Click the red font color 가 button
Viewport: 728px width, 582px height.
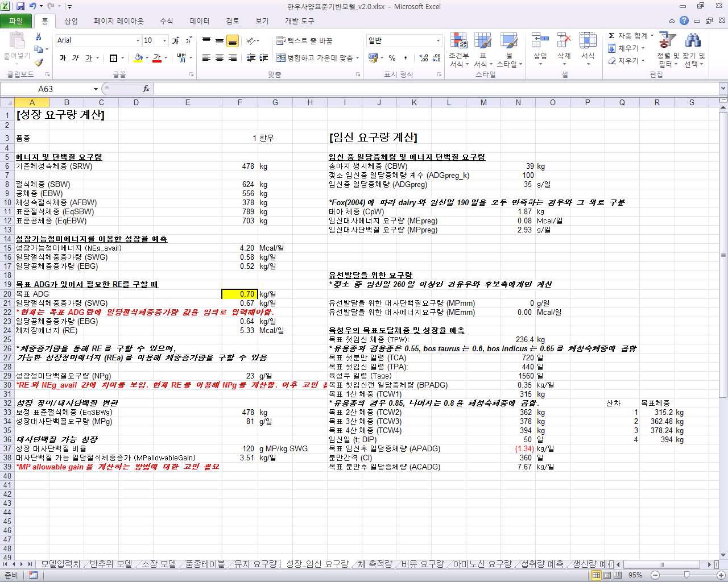[157, 58]
